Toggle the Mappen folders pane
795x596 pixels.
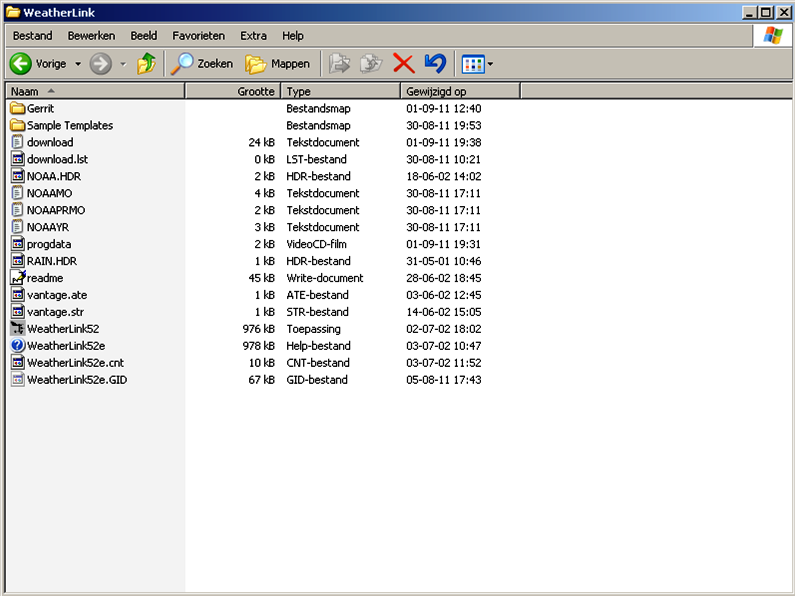tap(277, 64)
